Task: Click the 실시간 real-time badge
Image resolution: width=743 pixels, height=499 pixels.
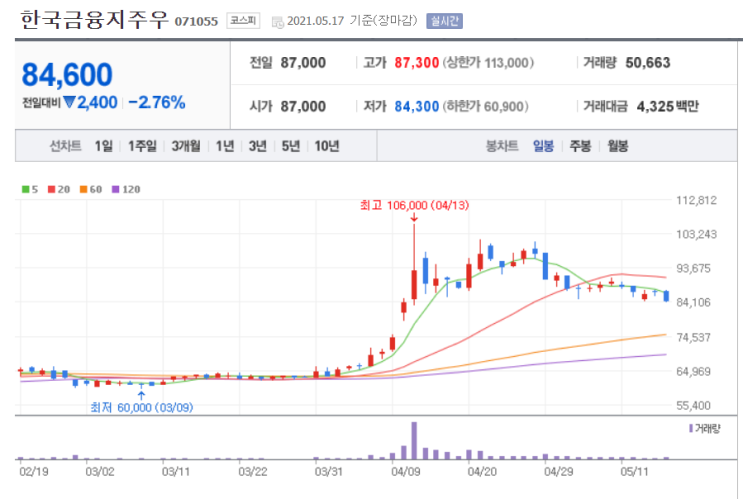Action: [444, 21]
